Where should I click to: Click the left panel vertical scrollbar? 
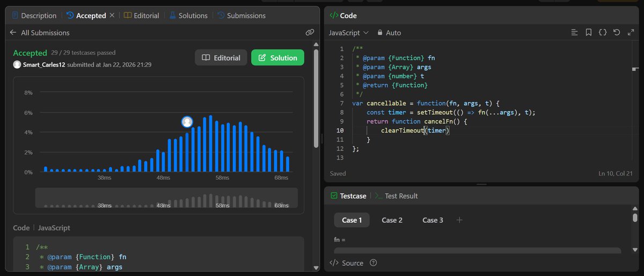(x=317, y=98)
